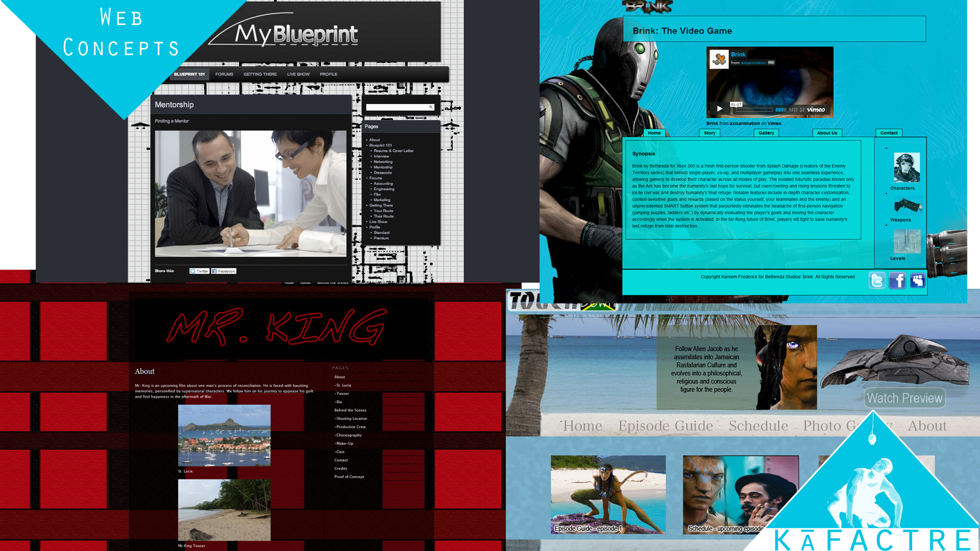Open the FORUMS menu in MyBlueprint
Image resolution: width=980 pixels, height=551 pixels.
tap(224, 74)
